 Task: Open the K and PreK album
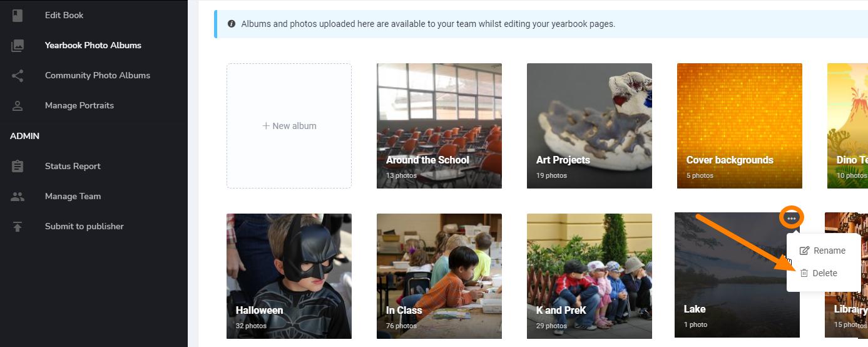coord(590,276)
